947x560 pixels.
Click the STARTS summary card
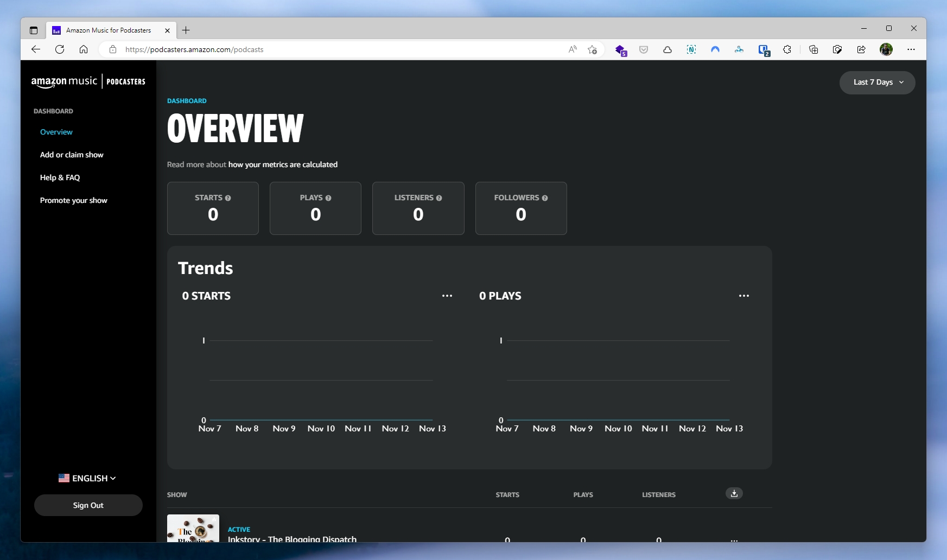[213, 208]
